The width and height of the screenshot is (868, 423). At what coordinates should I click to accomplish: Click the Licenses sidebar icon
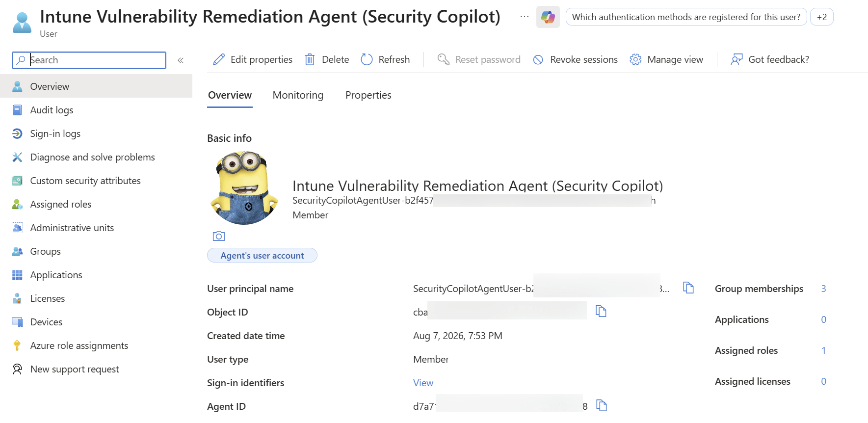click(x=17, y=298)
